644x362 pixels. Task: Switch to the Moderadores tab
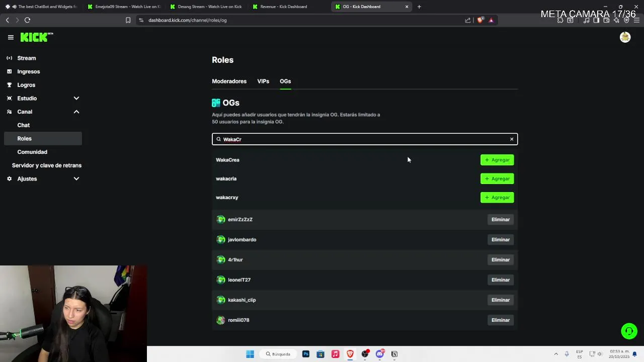pyautogui.click(x=229, y=81)
